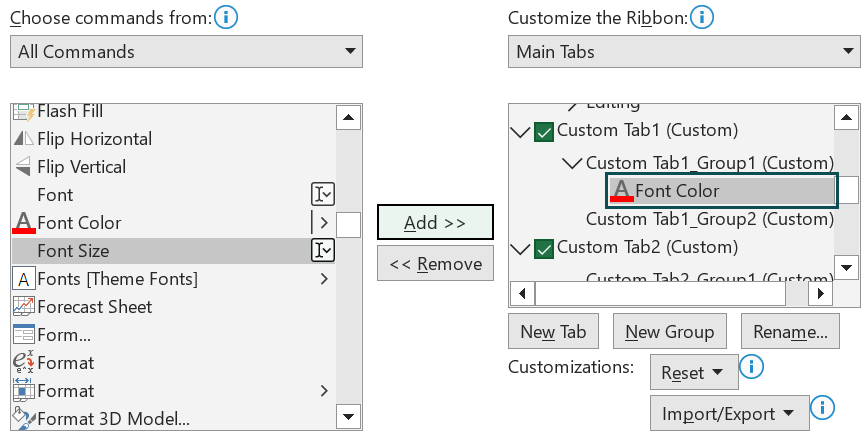Click the Format 3D Model icon
Viewport: 868px width, 440px height.
pyautogui.click(x=24, y=418)
